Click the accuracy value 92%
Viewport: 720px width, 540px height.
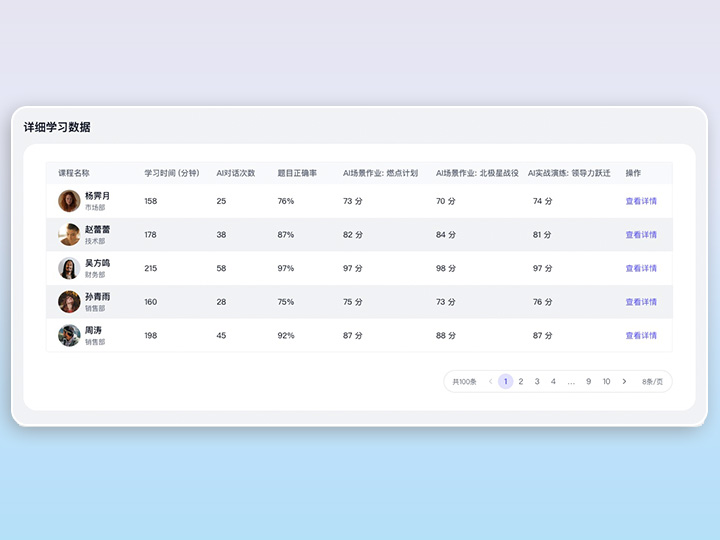pos(286,335)
